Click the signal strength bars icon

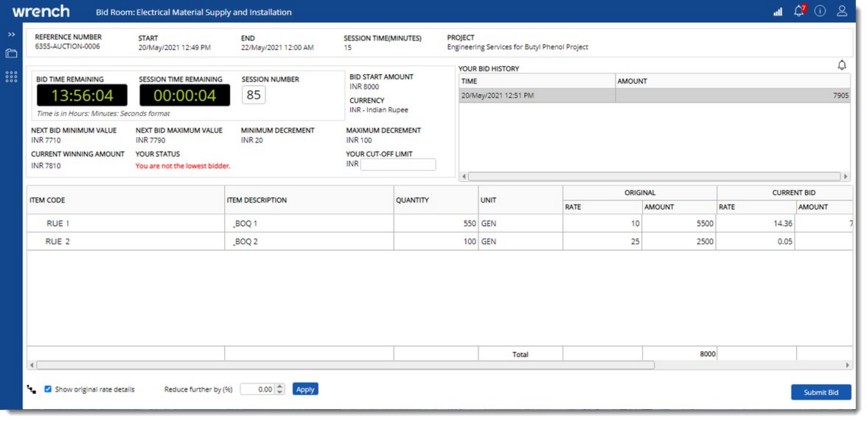[778, 11]
